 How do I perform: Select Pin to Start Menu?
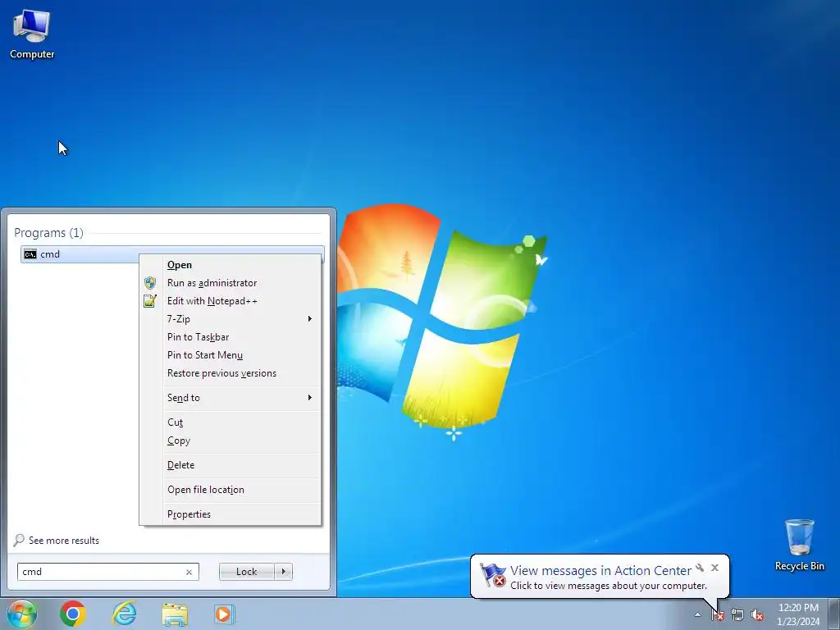click(x=231, y=355)
